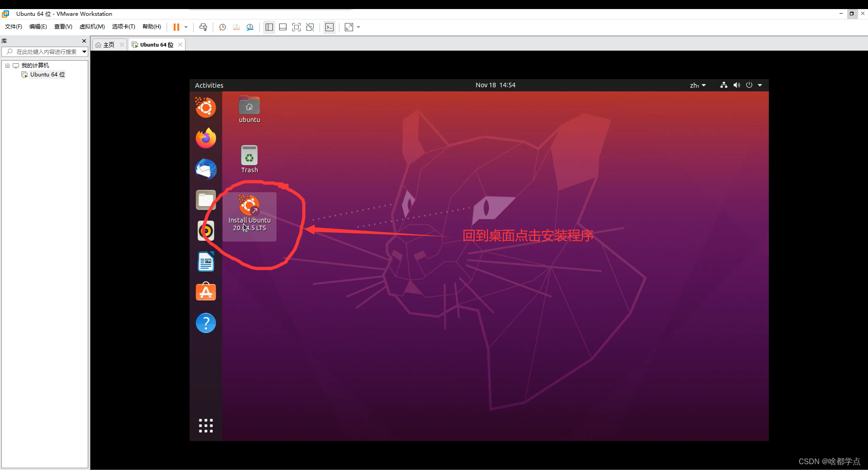Take a snapshot of this virtual machine
The height and width of the screenshot is (470, 868).
[222, 27]
